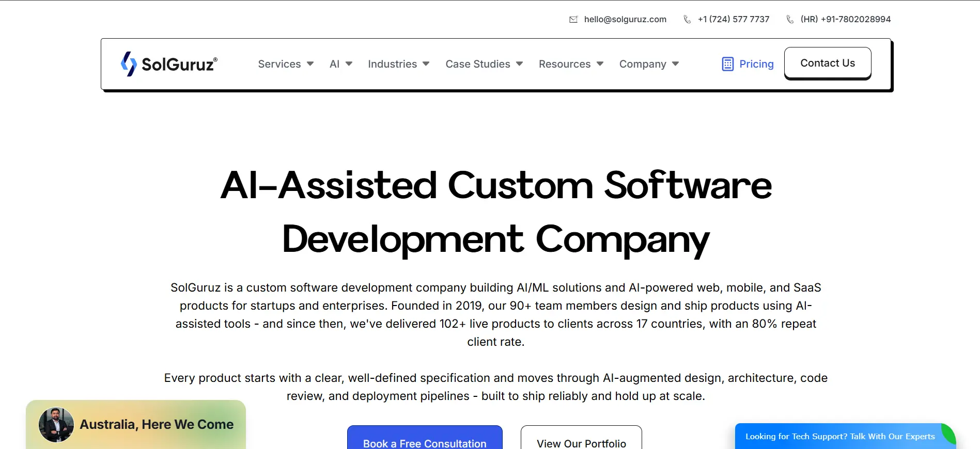
Task: Go to the Pricing page link
Action: click(756, 64)
